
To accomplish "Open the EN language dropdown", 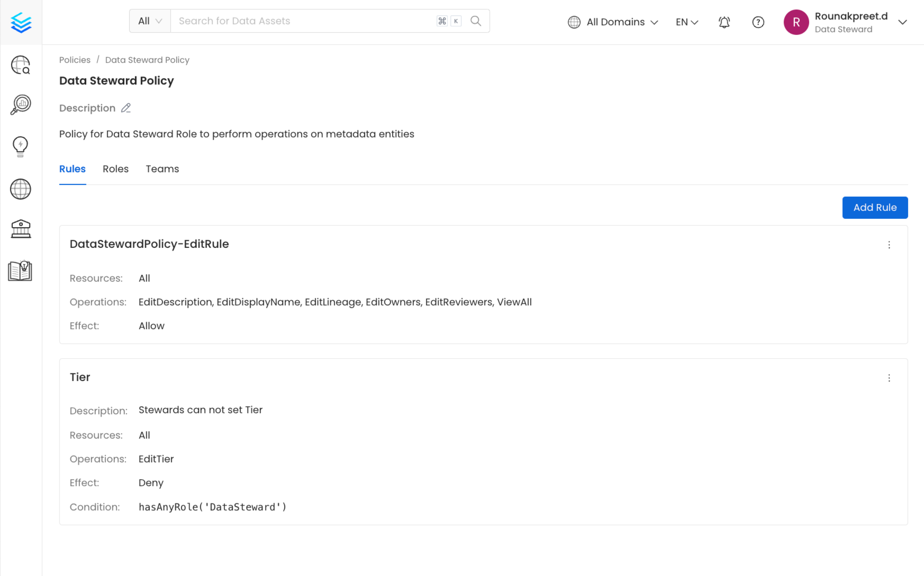I will 687,22.
